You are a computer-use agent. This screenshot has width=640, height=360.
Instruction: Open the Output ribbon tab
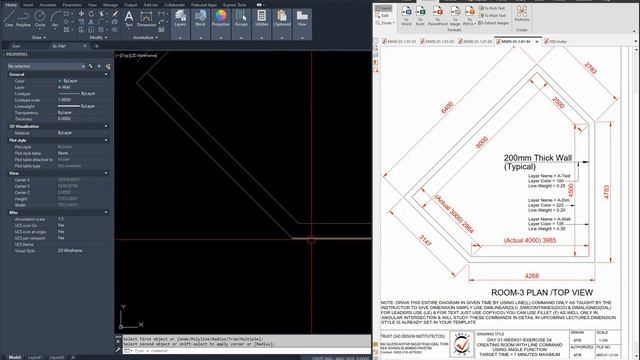click(131, 5)
